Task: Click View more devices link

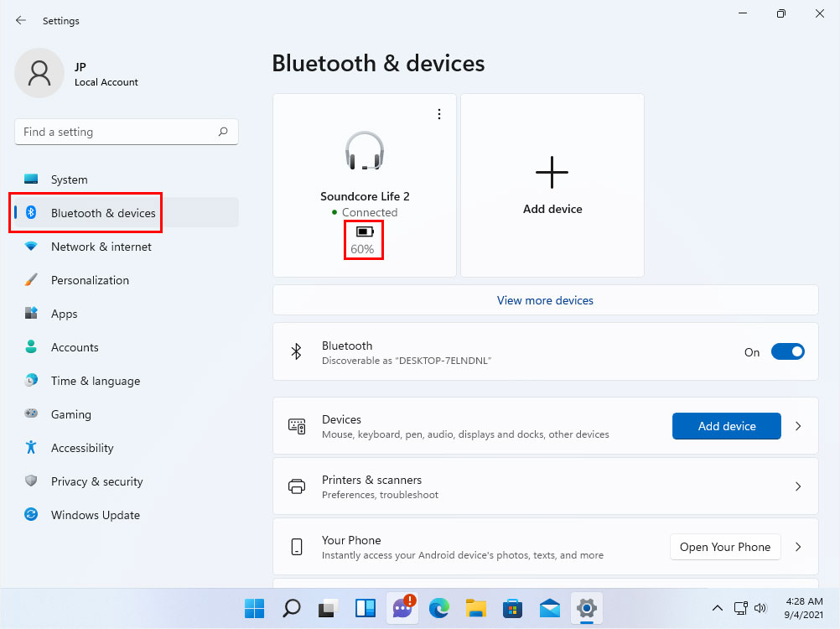Action: click(545, 300)
